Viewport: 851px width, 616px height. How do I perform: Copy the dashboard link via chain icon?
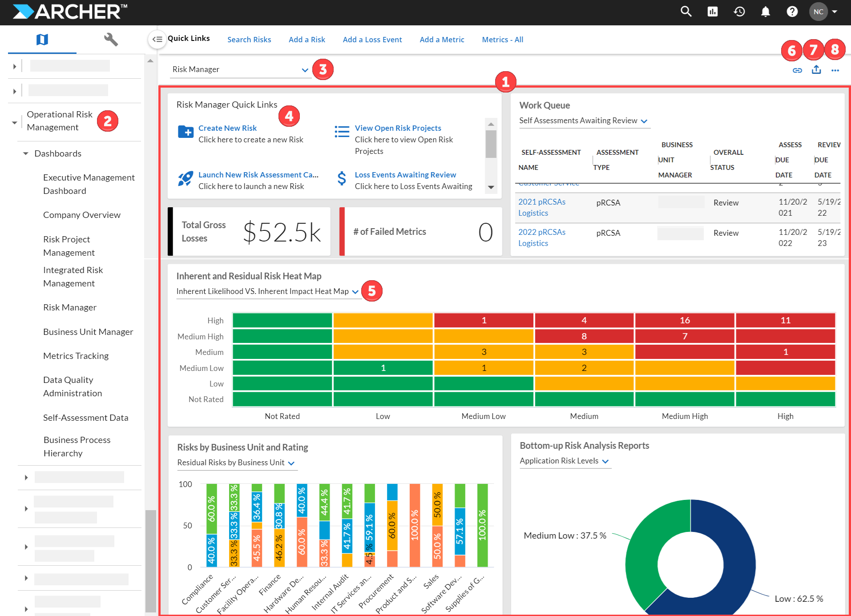pyautogui.click(x=797, y=70)
